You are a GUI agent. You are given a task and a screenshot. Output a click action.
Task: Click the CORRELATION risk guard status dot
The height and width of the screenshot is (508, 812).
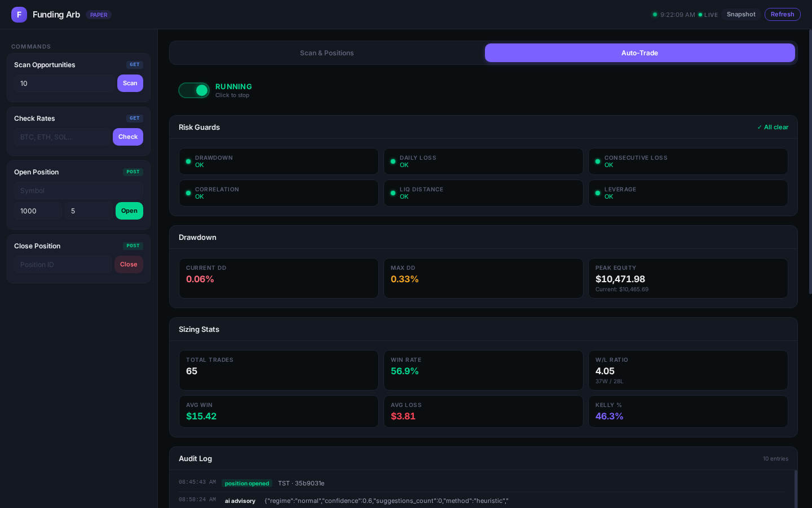click(x=188, y=193)
